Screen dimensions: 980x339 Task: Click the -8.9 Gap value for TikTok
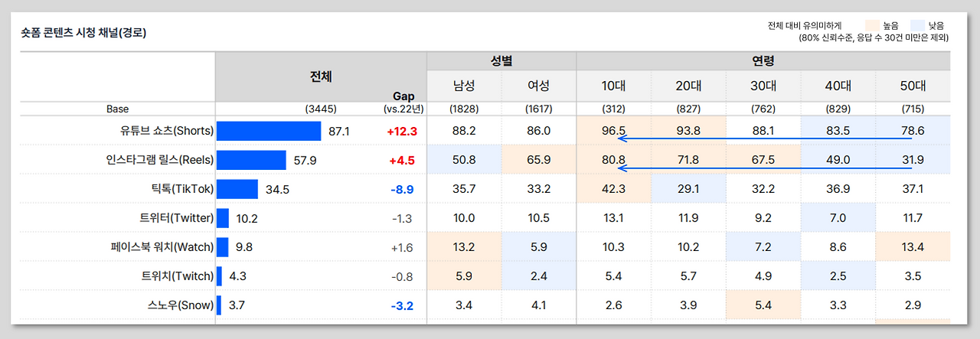pos(402,190)
